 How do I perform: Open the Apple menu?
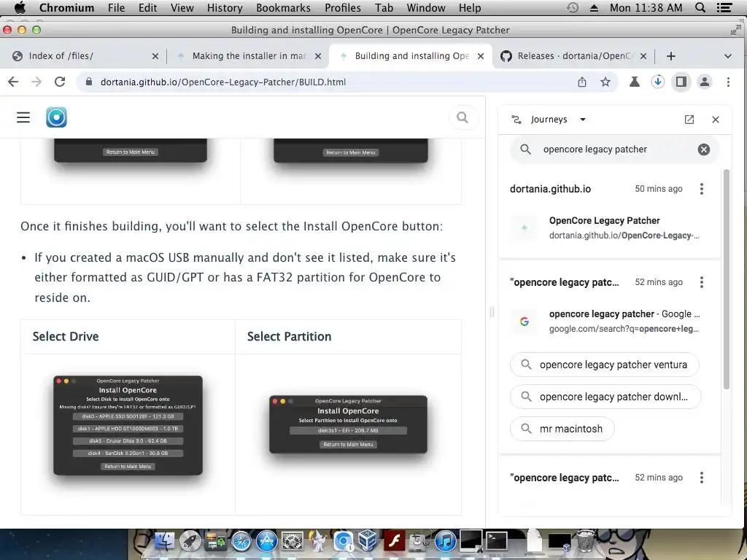pos(20,7)
